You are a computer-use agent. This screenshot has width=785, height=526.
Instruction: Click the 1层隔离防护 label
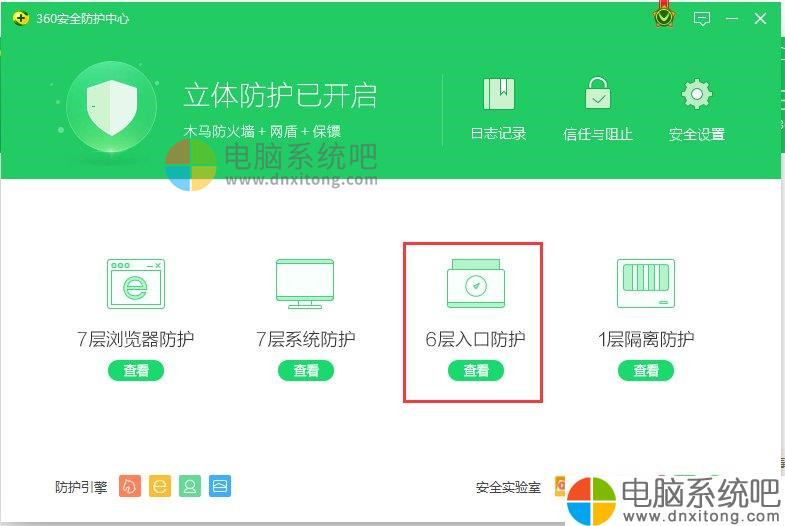pos(646,339)
